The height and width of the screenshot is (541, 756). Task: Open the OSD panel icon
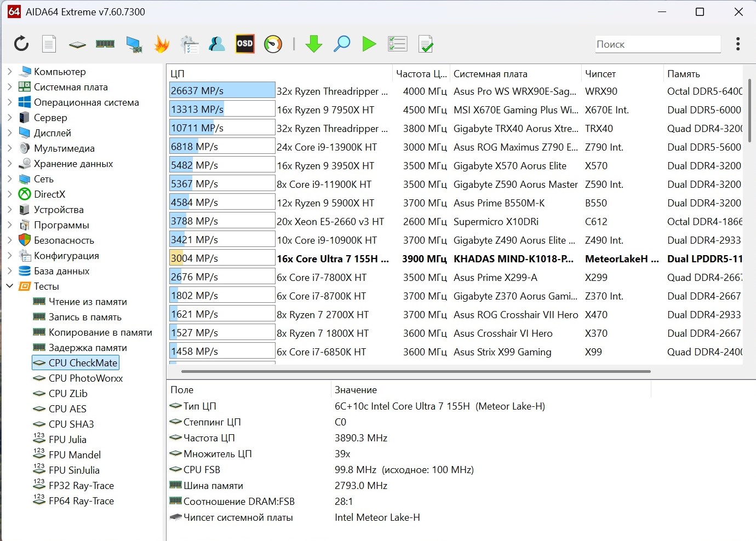point(245,44)
